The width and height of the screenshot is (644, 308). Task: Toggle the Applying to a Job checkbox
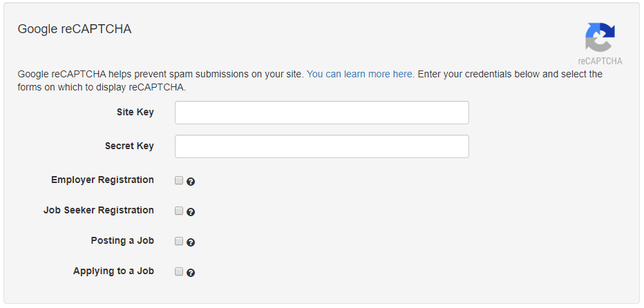coord(179,271)
